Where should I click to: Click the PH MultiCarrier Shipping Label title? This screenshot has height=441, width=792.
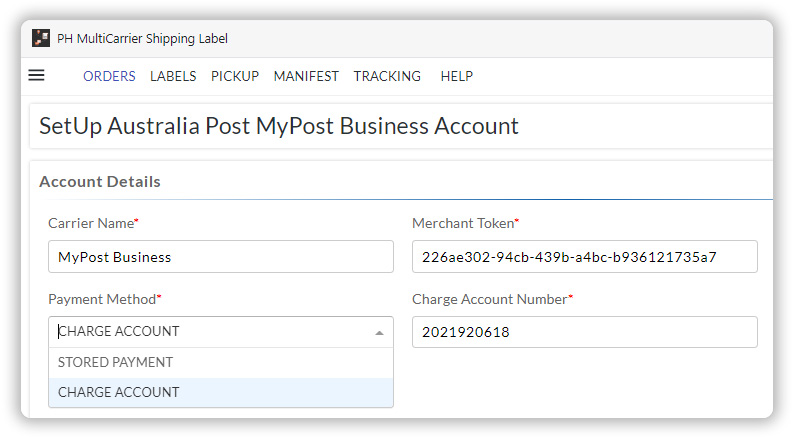142,38
